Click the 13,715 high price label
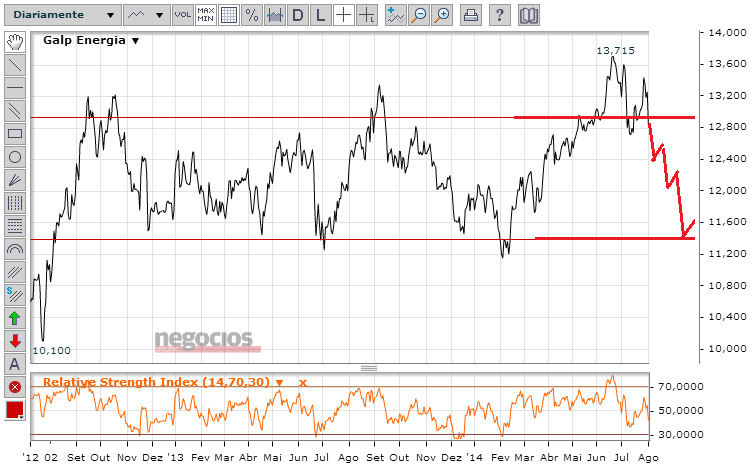Viewport: 756px width, 467px height. point(616,51)
